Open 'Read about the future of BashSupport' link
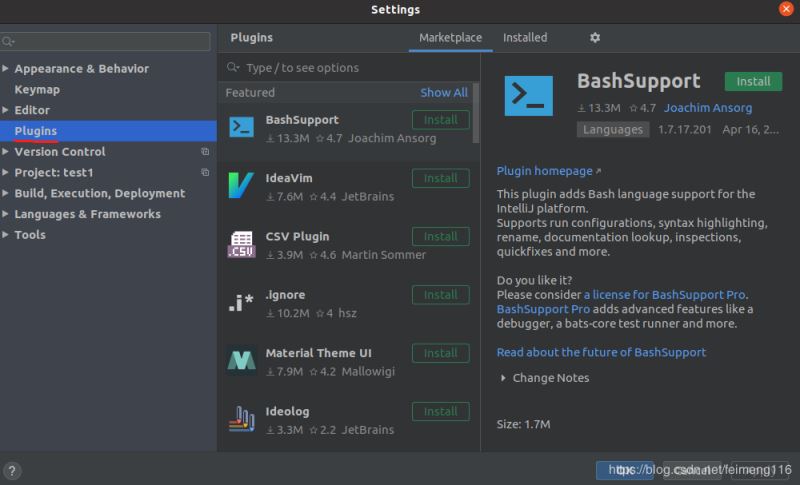Image resolution: width=800 pixels, height=485 pixels. [x=601, y=352]
